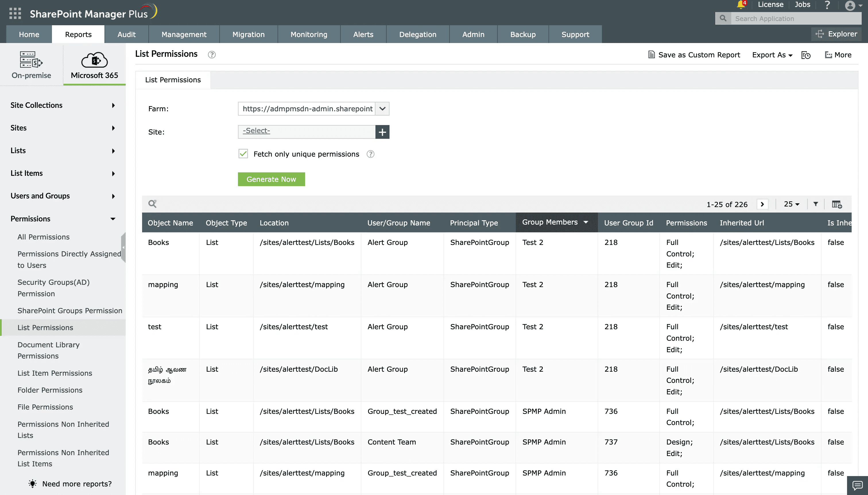Show help for fetch unique permissions
The height and width of the screenshot is (495, 868).
(371, 154)
